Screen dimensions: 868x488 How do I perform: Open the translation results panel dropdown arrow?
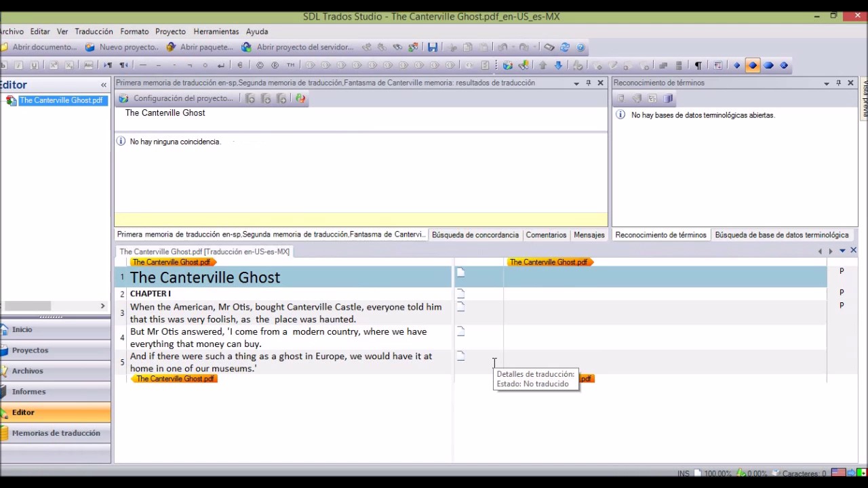click(576, 83)
